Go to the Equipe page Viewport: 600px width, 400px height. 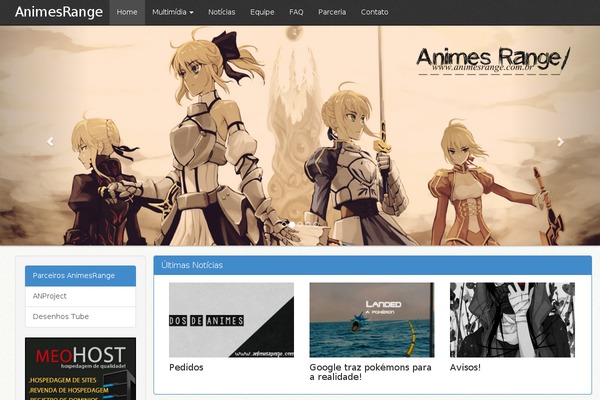[262, 12]
